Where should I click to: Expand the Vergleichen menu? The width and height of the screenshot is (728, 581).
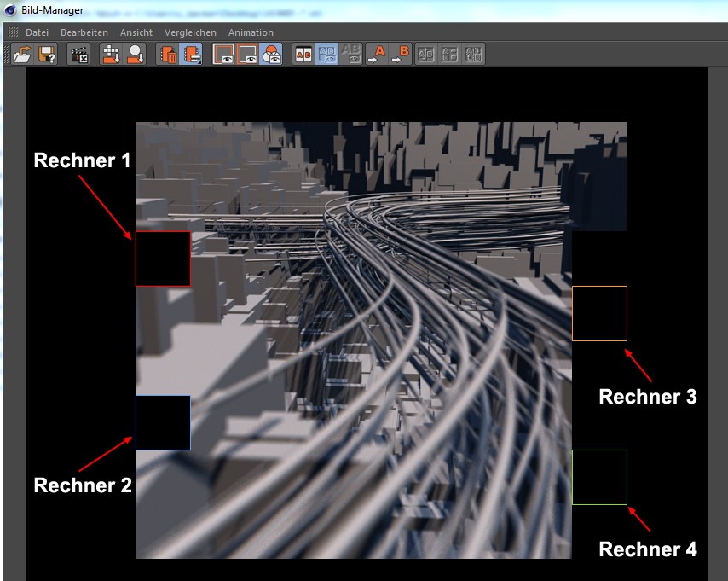[190, 32]
